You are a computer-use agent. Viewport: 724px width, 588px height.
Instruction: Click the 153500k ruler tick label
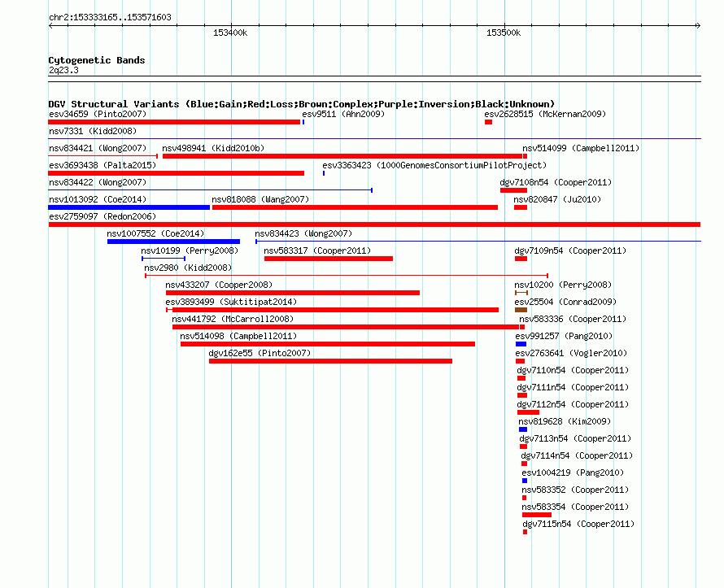[504, 33]
